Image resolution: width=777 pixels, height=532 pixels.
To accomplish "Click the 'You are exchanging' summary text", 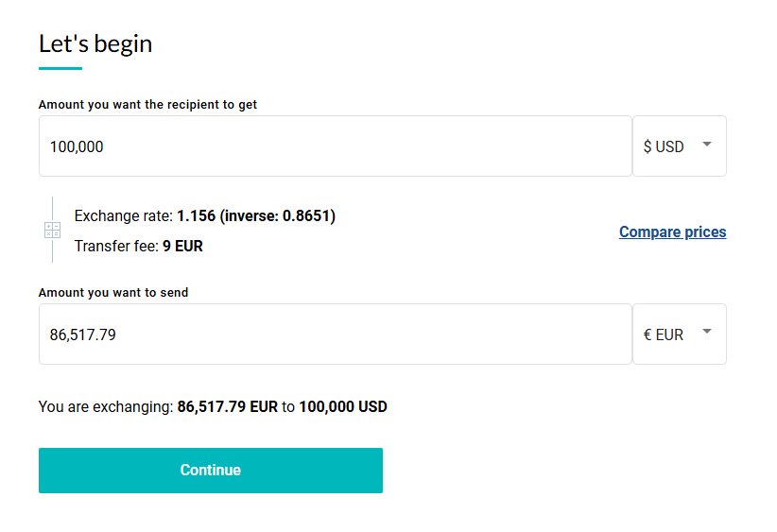I will coord(106,407).
